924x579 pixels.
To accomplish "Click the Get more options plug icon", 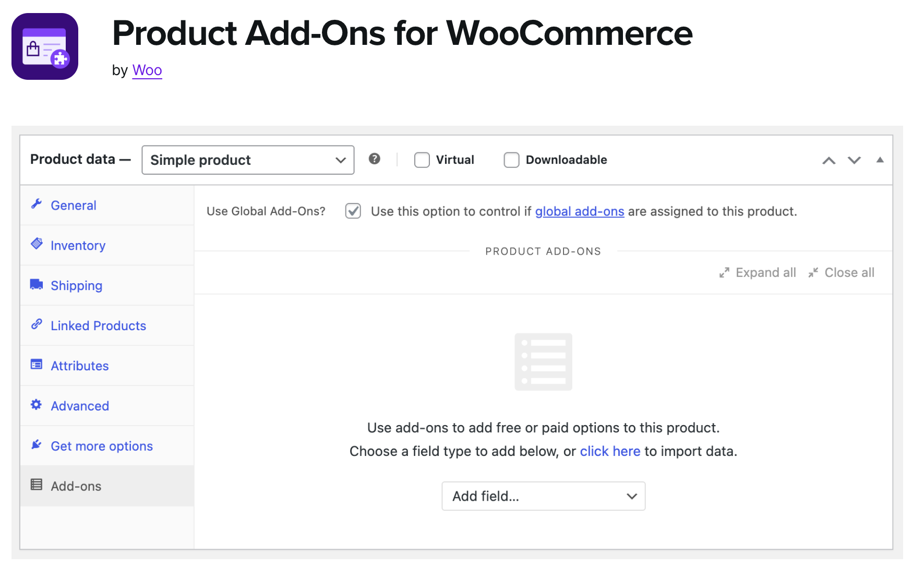I will click(x=37, y=445).
